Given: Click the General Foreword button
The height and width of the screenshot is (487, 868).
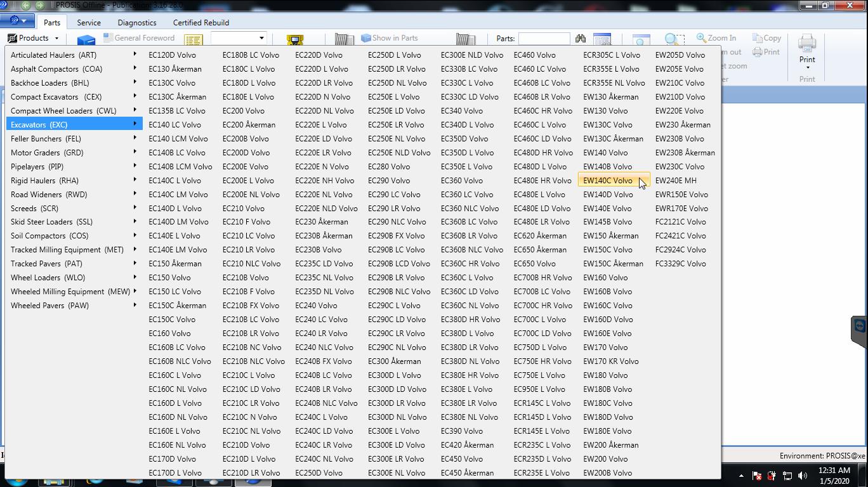Looking at the screenshot, I should click(139, 38).
